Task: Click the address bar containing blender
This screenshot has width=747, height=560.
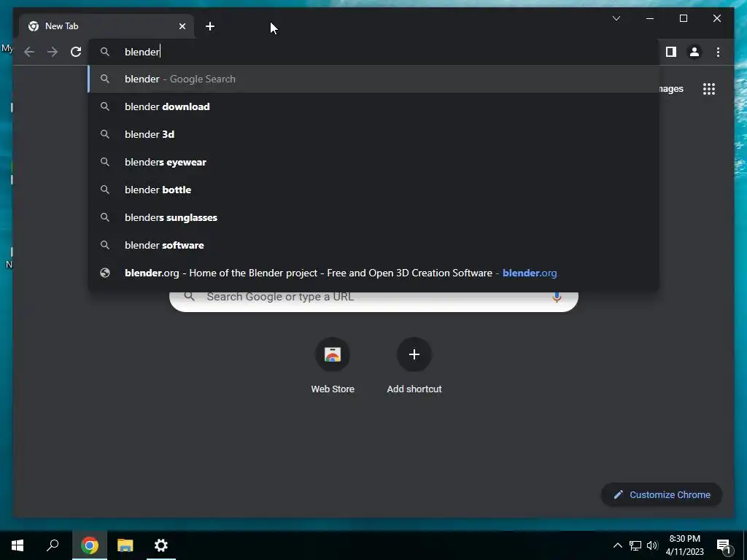Action: coord(373,52)
